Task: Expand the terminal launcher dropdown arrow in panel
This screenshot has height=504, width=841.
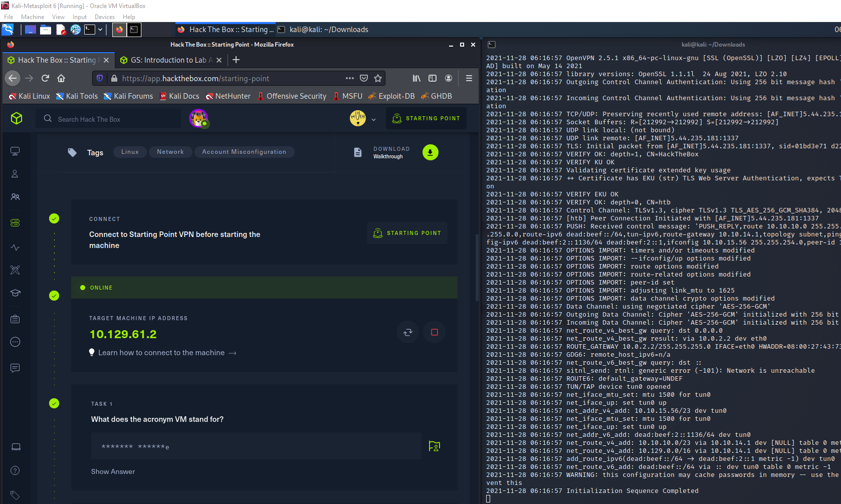Action: 100,30
